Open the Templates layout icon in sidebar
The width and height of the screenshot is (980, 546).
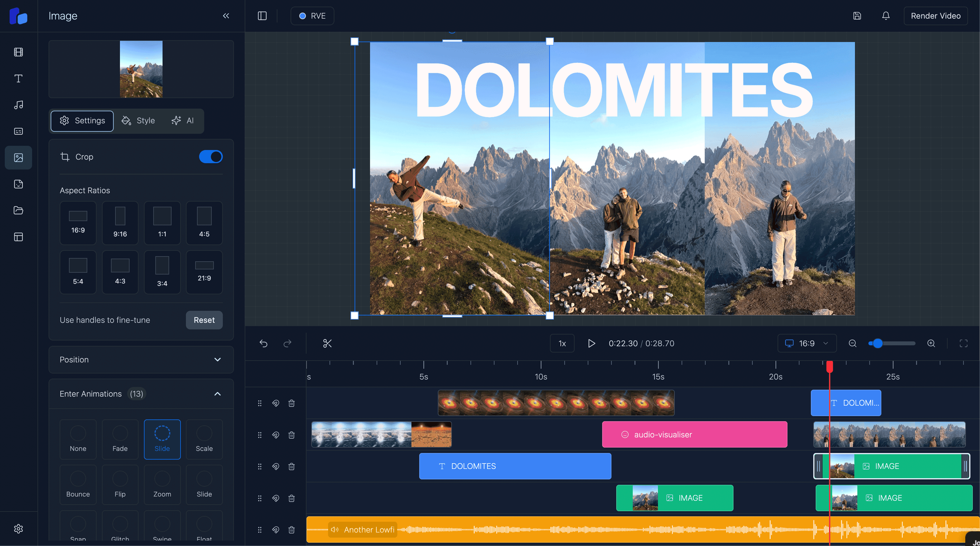coord(18,237)
